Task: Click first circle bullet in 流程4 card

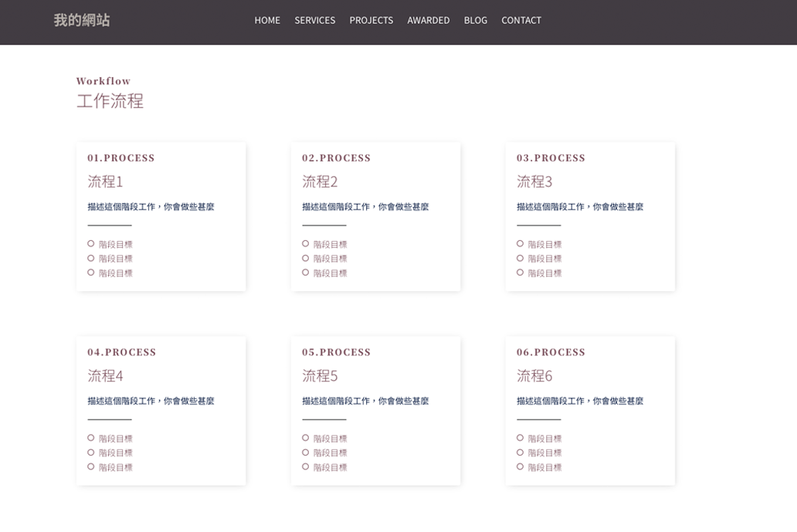Action: click(x=91, y=438)
